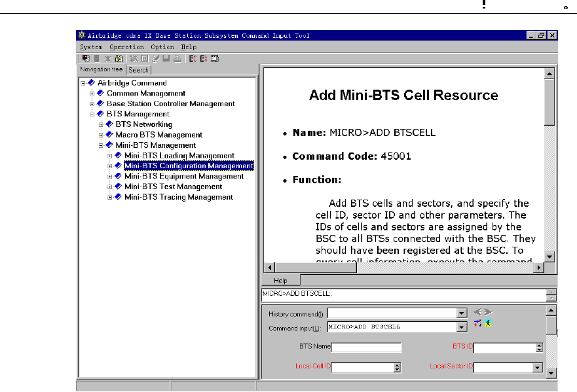
Task: Click the red-blue arrows icon beside Command input
Action: (477, 323)
